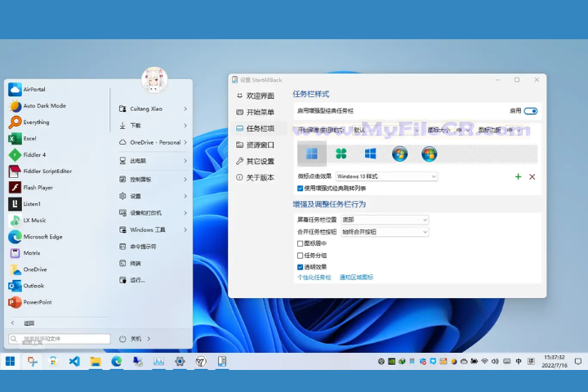Viewport: 588px width, 392px height.
Task: Click the green plus add-icon button
Action: point(518,176)
